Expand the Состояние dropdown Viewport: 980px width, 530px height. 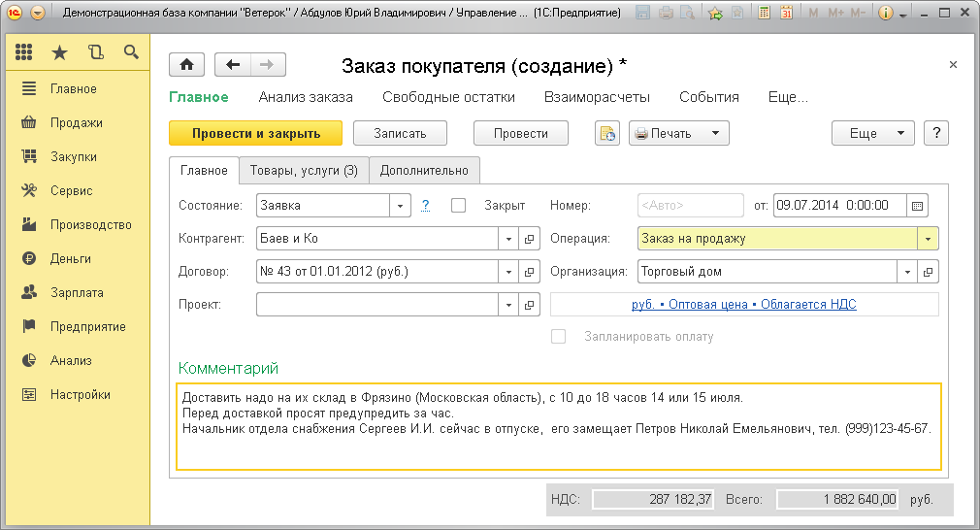[400, 205]
